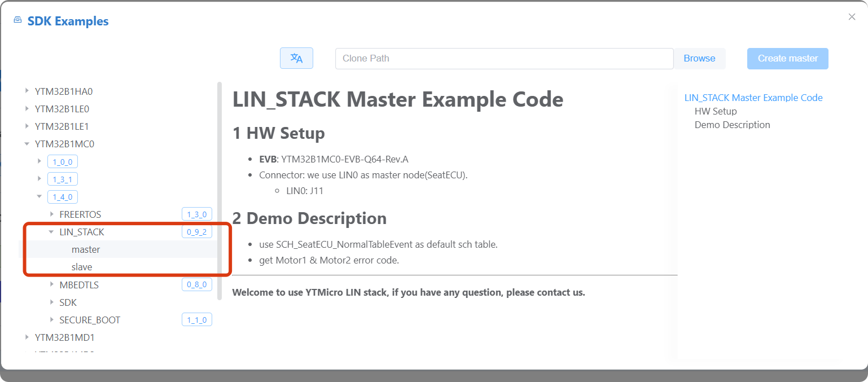Expand the SDK node arrow
This screenshot has width=868, height=382.
(x=51, y=302)
